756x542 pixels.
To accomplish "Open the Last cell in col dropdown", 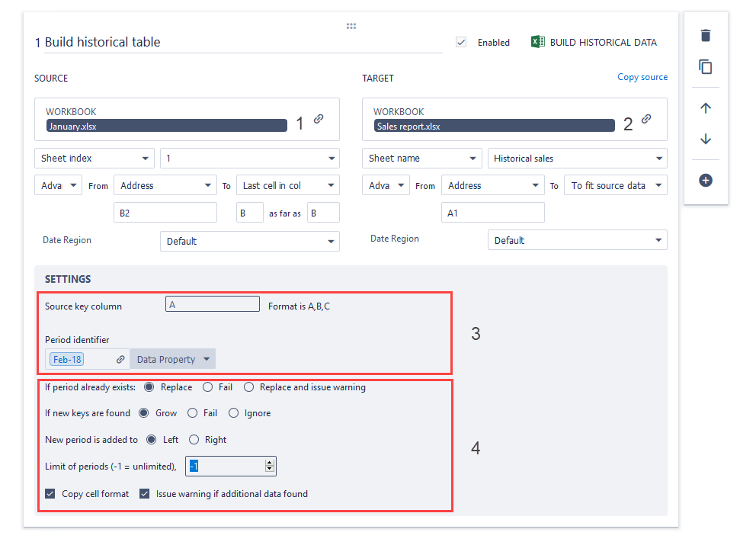I will click(287, 185).
